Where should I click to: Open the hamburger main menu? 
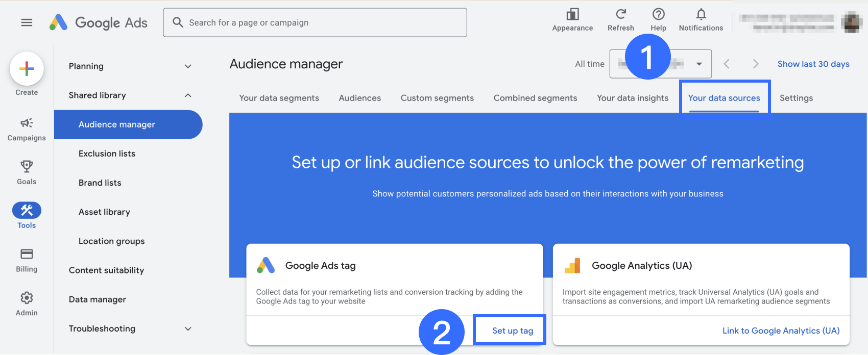[27, 22]
